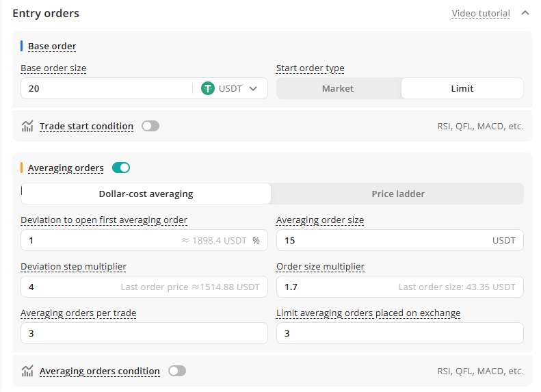Click the Deviation to open first averaging order field
The image size is (541, 392).
(x=96, y=240)
